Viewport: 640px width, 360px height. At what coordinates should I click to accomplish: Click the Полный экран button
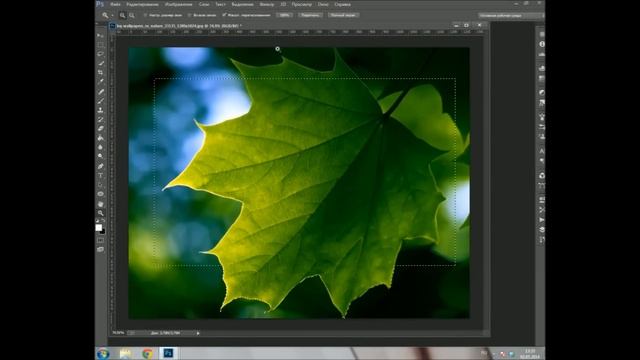tap(343, 15)
